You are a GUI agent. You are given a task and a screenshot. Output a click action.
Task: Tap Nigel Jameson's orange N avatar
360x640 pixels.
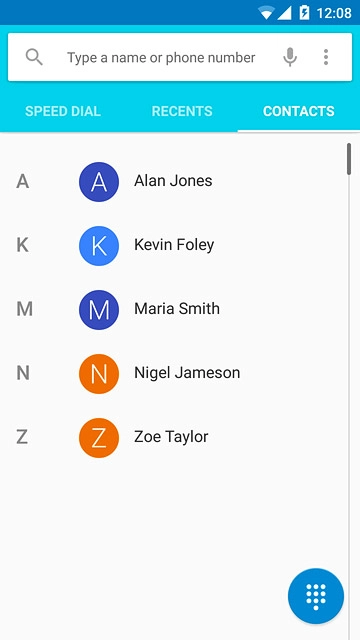click(99, 373)
